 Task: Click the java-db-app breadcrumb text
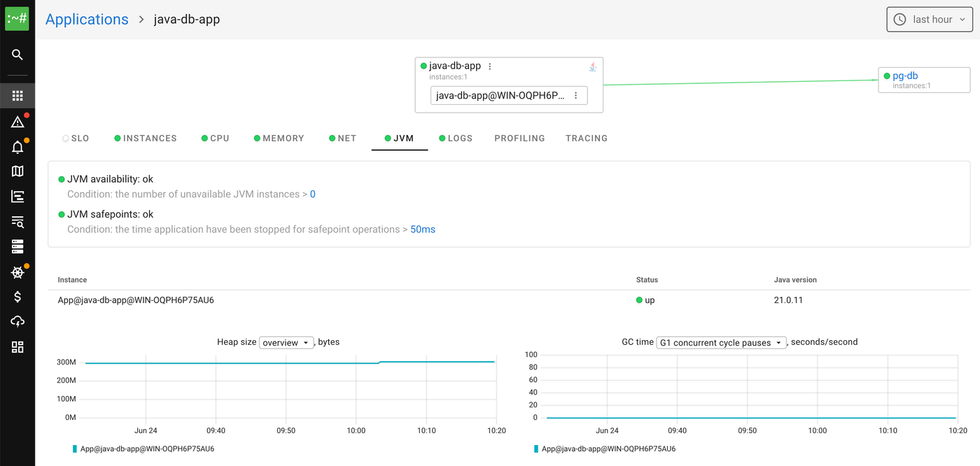click(187, 20)
